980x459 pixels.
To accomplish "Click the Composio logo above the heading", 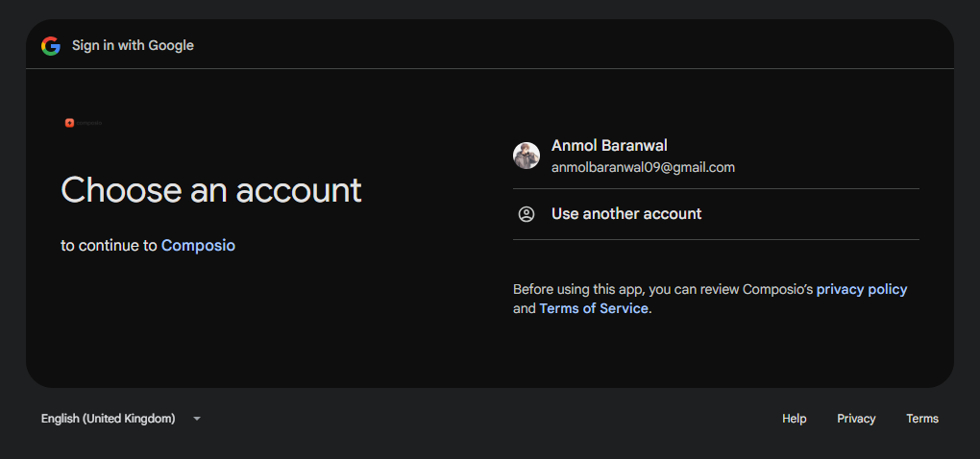I will (x=84, y=123).
